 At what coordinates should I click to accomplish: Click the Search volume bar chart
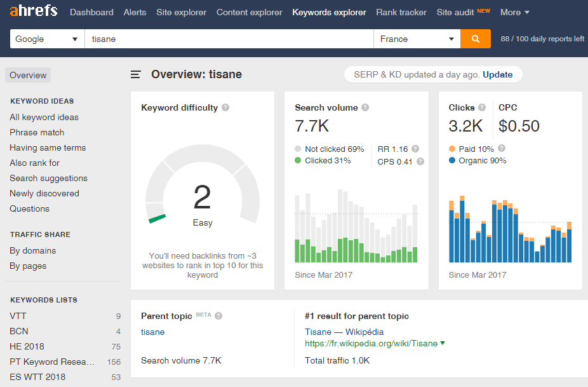click(x=356, y=226)
